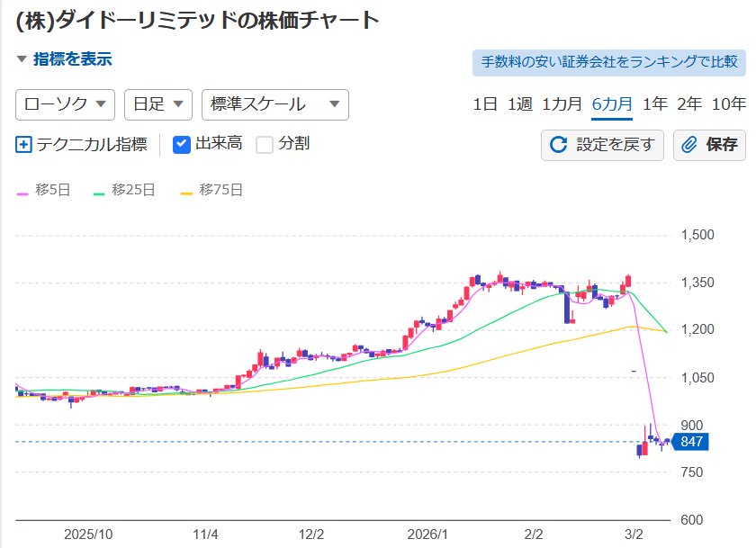Open the 標準スケール scale dropdown

[275, 104]
